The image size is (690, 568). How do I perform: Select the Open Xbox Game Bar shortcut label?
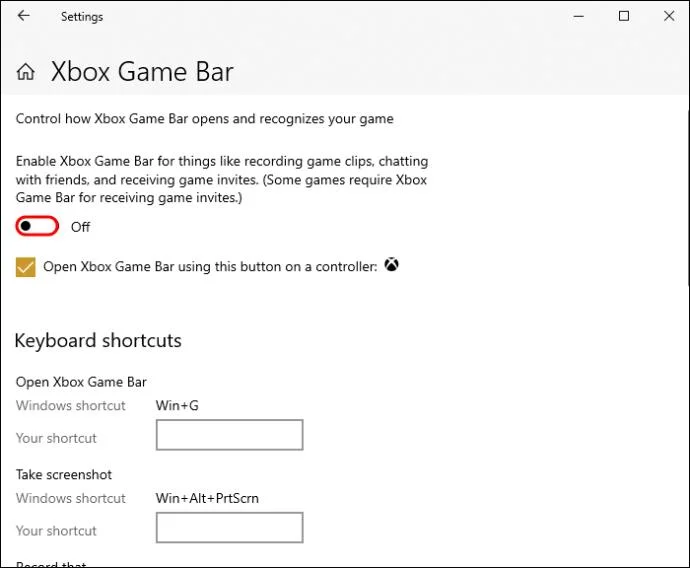(81, 382)
